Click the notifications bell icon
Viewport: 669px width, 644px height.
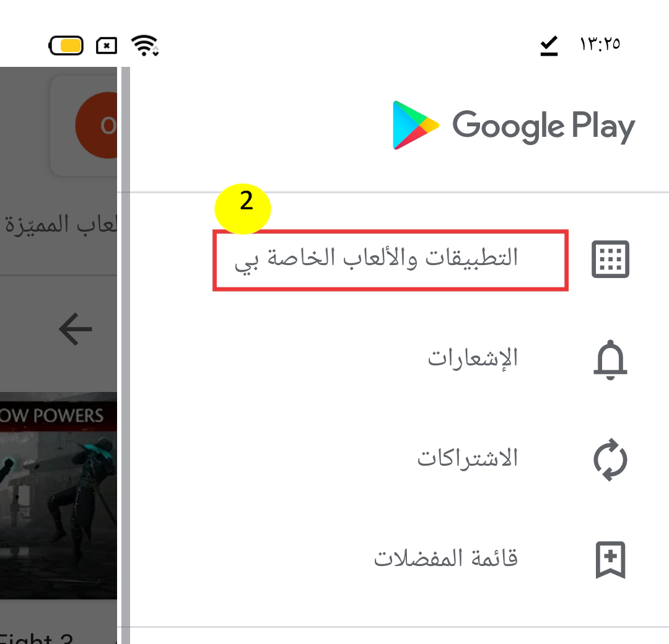coord(610,360)
